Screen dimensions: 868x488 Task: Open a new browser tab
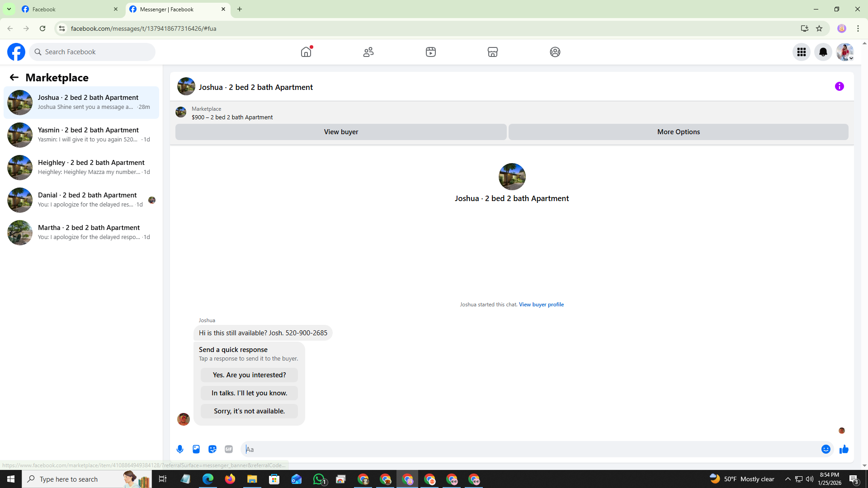pos(240,9)
